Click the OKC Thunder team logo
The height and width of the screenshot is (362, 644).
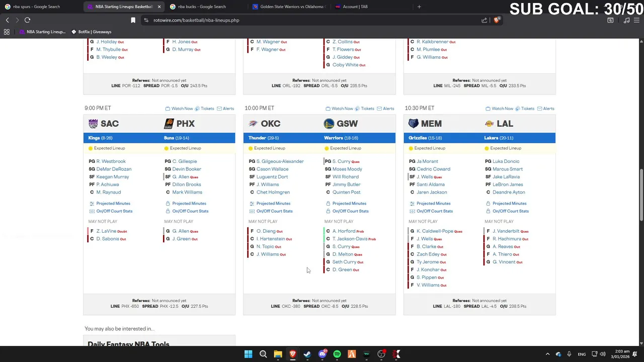point(253,124)
